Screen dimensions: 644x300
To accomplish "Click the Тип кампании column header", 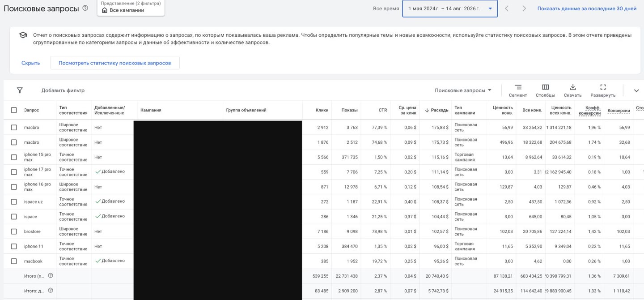I will point(465,110).
